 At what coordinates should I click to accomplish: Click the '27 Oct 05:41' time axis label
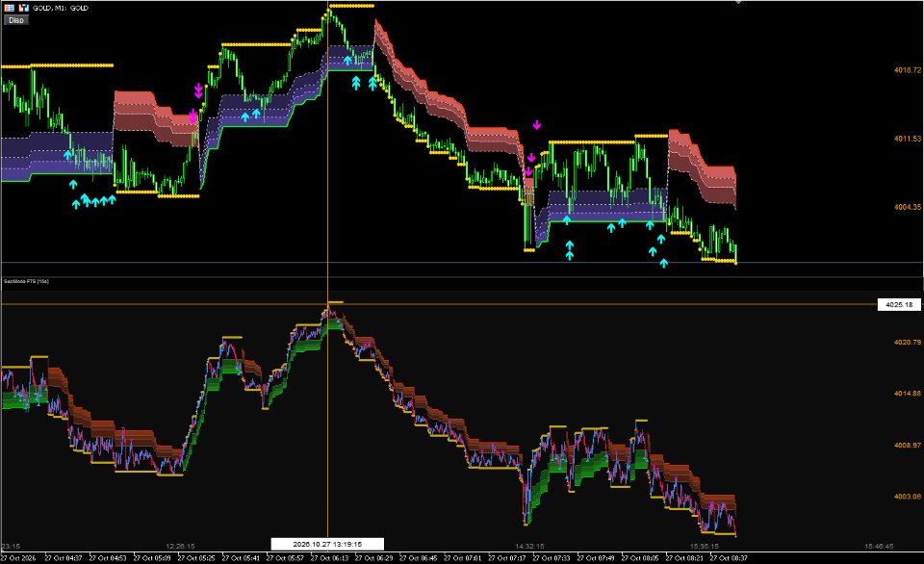[x=241, y=558]
